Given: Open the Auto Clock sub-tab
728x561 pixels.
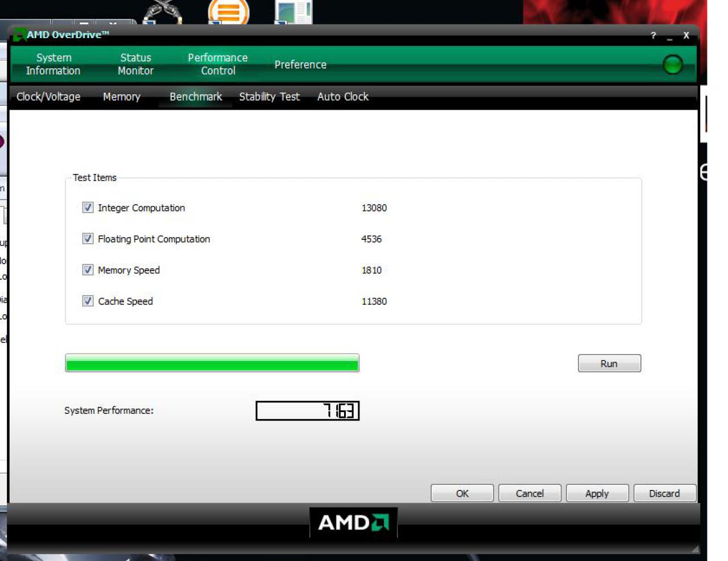Looking at the screenshot, I should (343, 97).
